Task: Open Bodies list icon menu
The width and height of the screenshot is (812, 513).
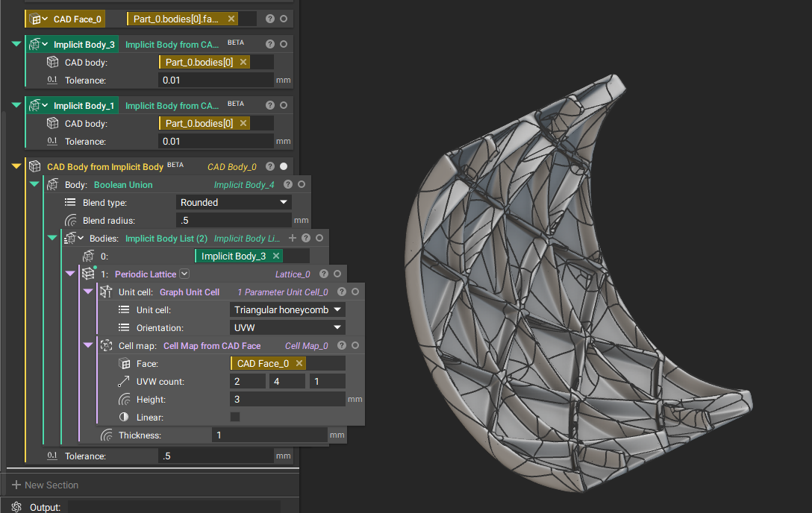Action: pos(74,238)
